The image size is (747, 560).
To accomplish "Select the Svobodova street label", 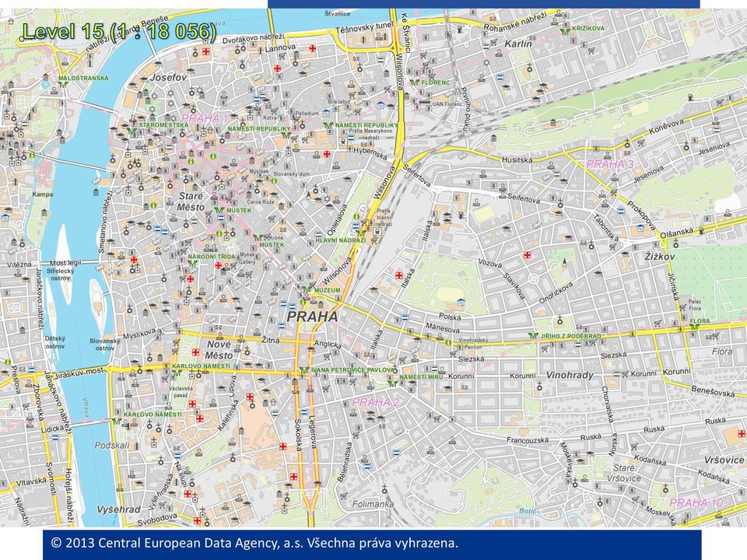I will tap(157, 520).
